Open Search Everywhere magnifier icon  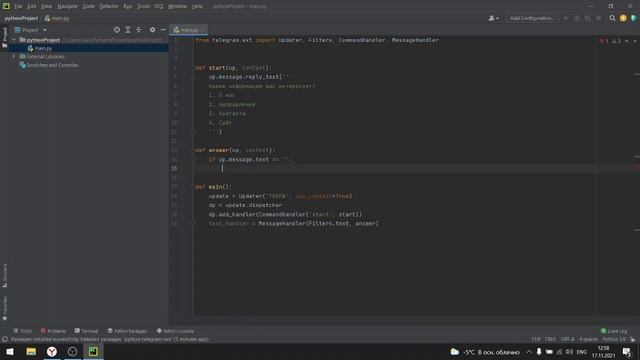coord(612,18)
